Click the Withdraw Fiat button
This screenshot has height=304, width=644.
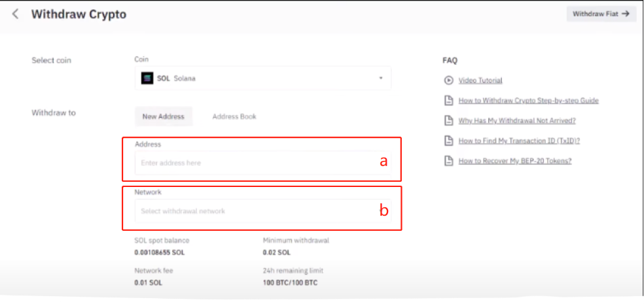[x=601, y=14]
